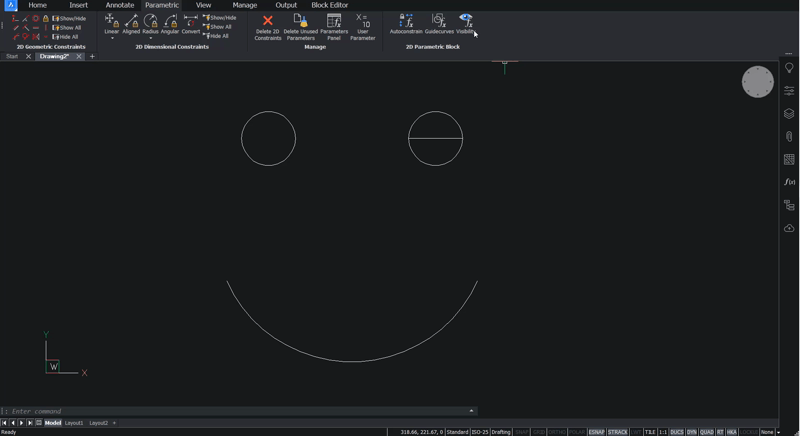Expand command line history arrow
The width and height of the screenshot is (800, 436).
tap(471, 411)
